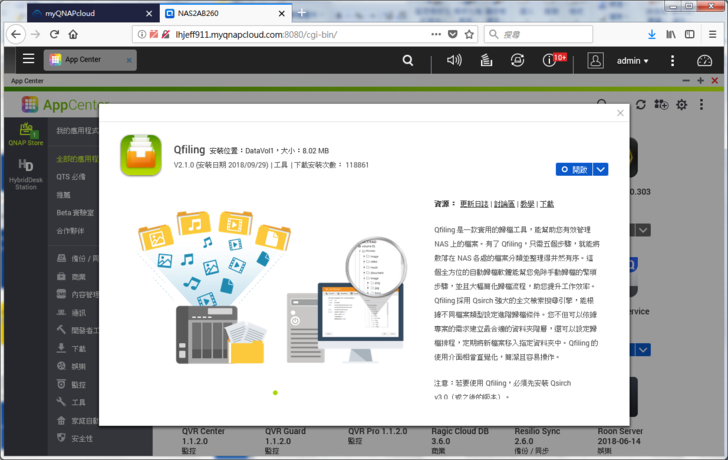Open the QTS hamburger main menu
This screenshot has height=460, width=728.
click(28, 60)
